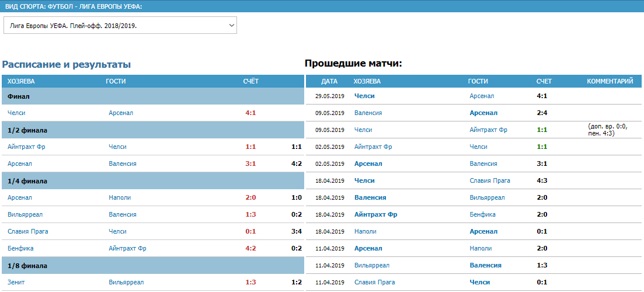
Task: Open the red 4:2 score for Бенфика–Айнтрахт Фр
Action: click(x=250, y=248)
